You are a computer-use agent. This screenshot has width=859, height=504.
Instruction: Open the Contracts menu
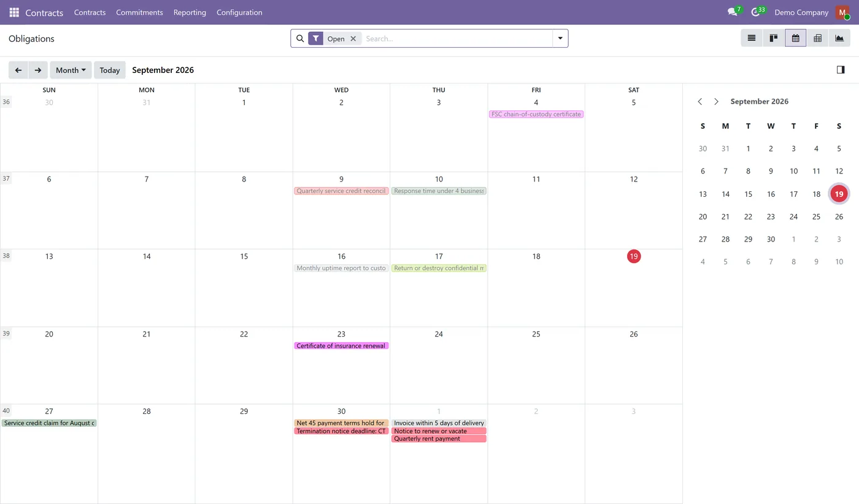90,12
